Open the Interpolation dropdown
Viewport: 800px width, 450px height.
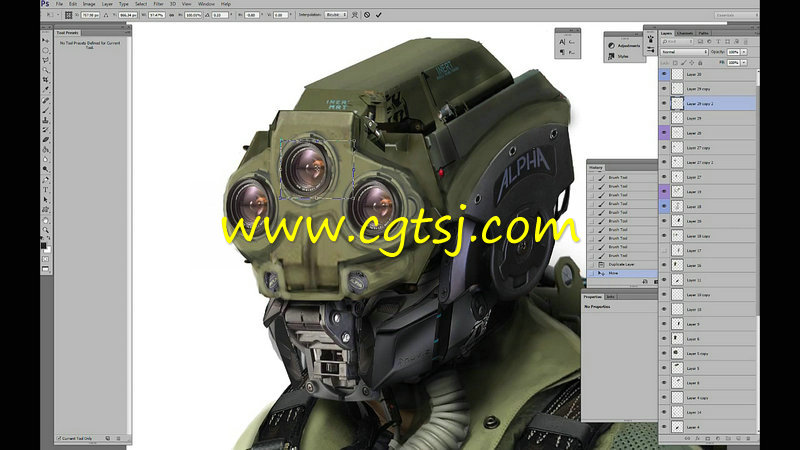click(336, 15)
